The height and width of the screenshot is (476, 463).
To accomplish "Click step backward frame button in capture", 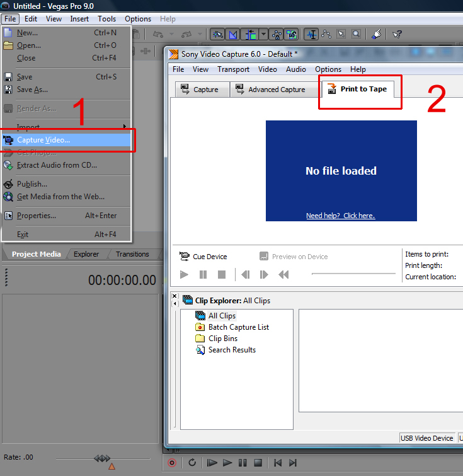I will [246, 275].
